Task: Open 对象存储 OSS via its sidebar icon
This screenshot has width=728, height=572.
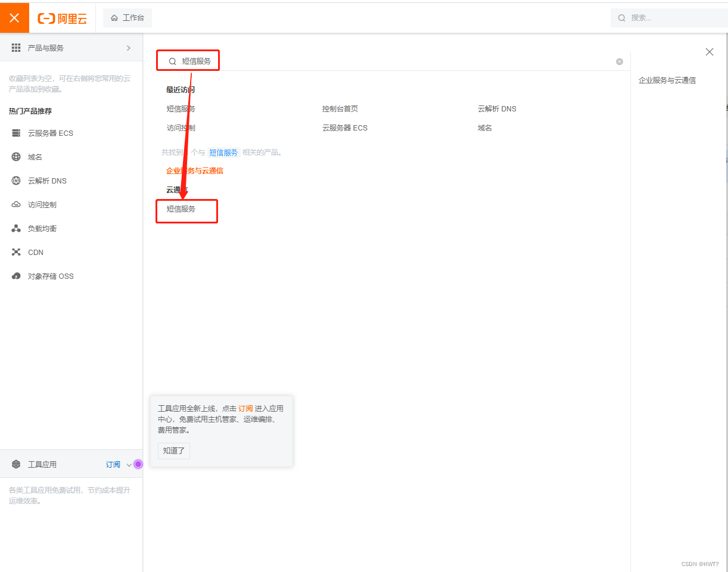Action: [16, 276]
